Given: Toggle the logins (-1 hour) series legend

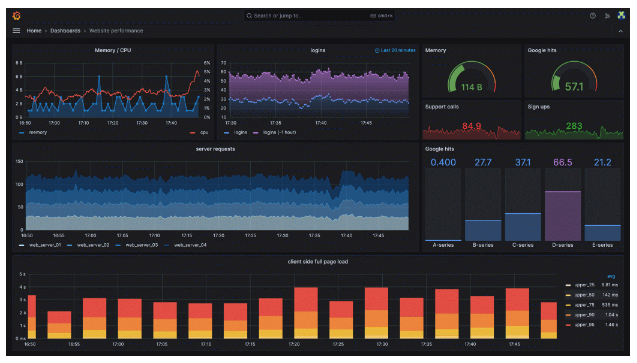Looking at the screenshot, I should coord(280,132).
